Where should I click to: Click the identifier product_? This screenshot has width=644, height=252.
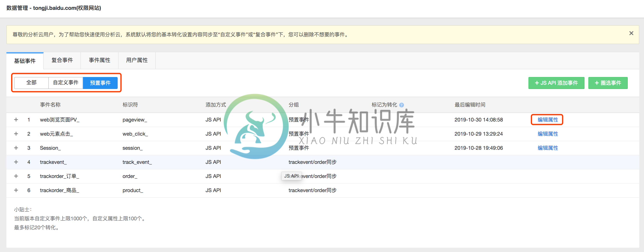coord(133,190)
